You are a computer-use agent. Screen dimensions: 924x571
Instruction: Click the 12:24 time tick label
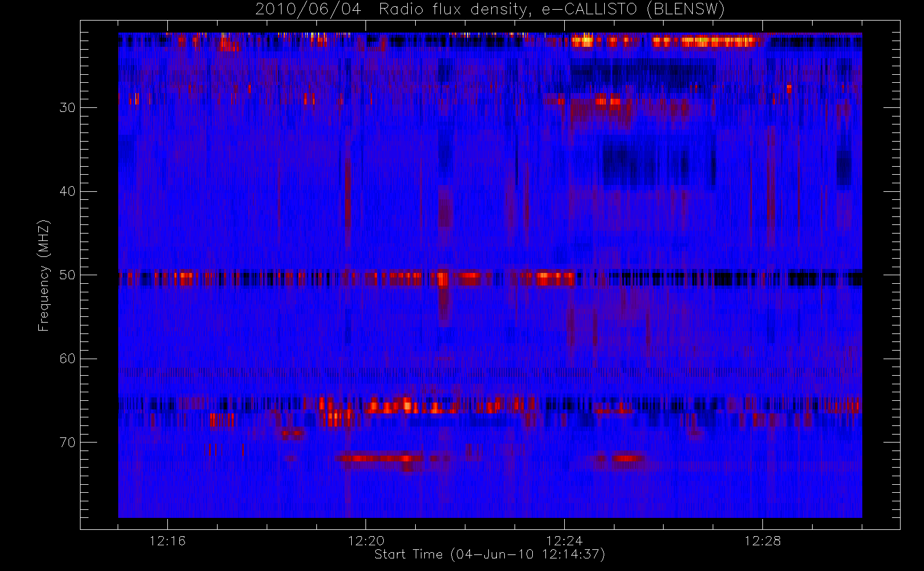pos(564,541)
